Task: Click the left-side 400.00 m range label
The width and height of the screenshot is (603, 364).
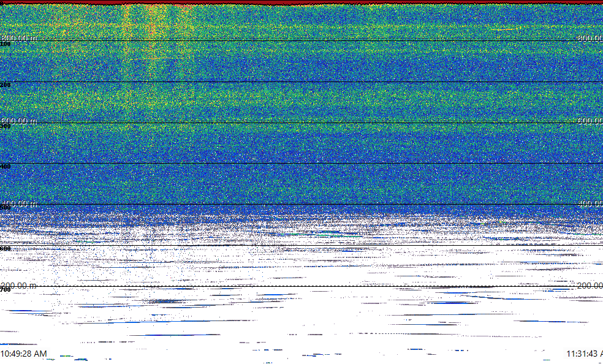Action: tap(19, 203)
